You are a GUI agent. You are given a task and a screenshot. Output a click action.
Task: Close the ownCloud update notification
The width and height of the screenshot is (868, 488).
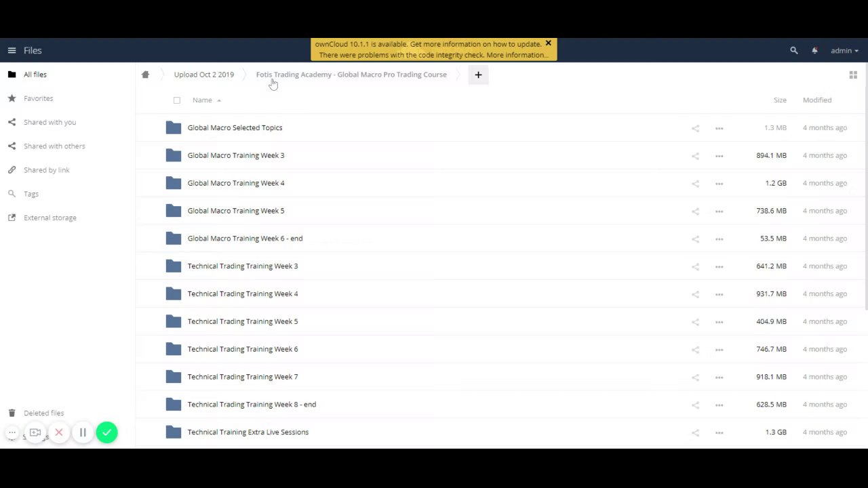[x=549, y=43]
